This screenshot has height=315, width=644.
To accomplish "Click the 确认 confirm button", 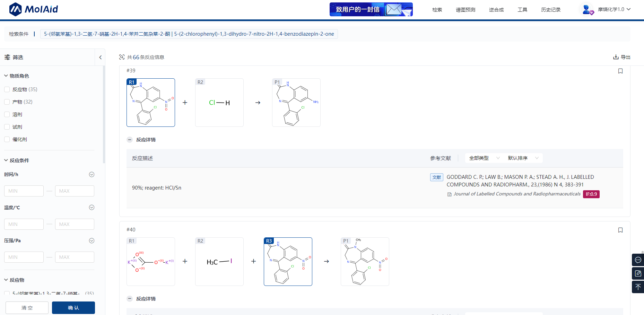I will 73,308.
